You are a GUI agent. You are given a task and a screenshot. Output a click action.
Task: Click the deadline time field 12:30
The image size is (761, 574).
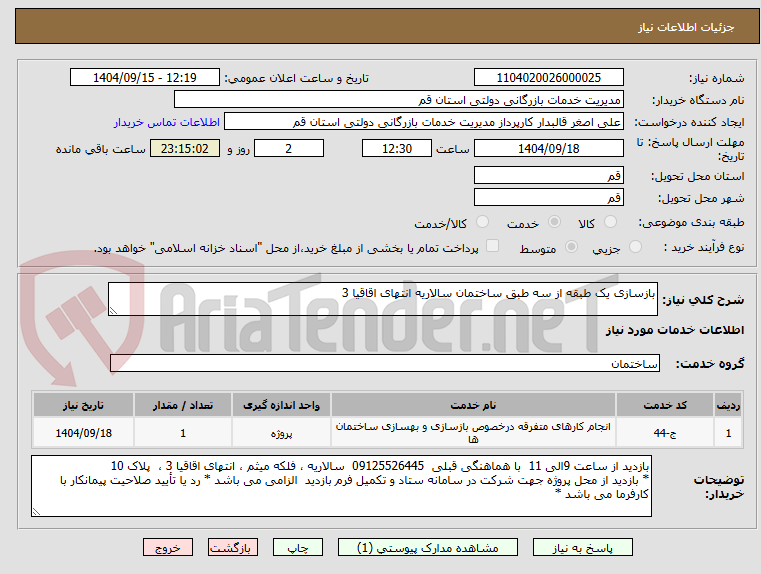coord(397,148)
